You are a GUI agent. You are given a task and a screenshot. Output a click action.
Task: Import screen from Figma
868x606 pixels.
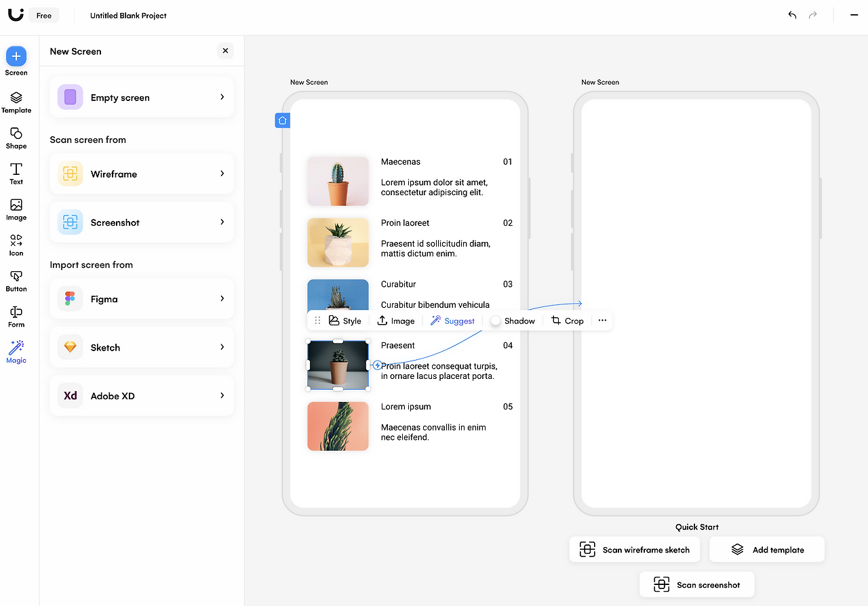point(142,299)
